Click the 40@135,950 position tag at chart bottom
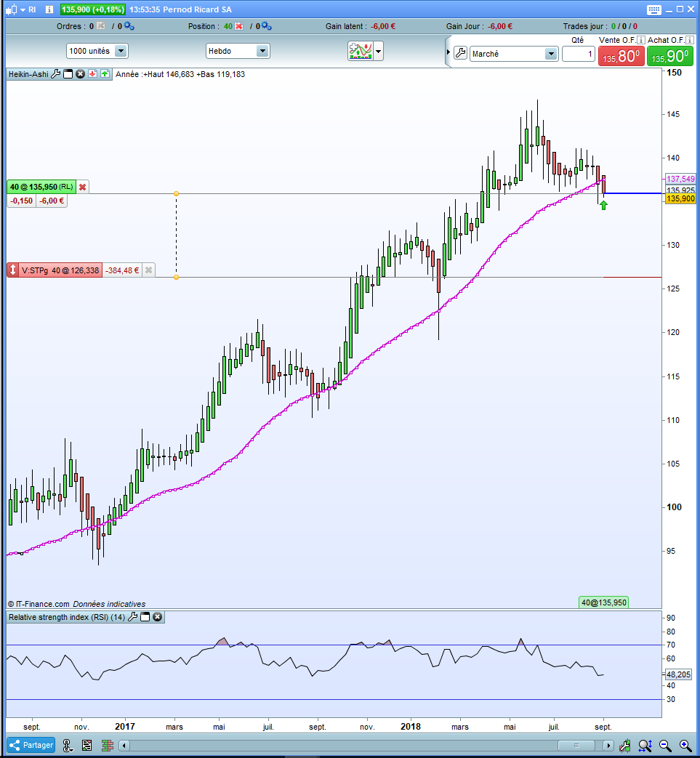 pyautogui.click(x=604, y=602)
